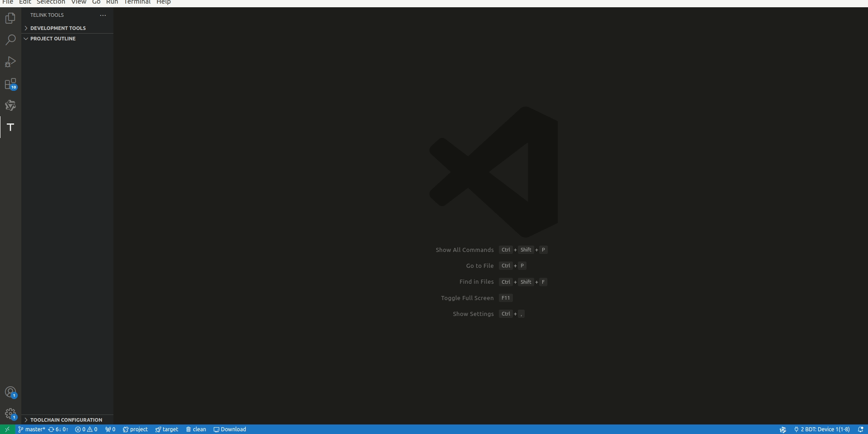The width and height of the screenshot is (868, 434).
Task: Open the Extensions view with badge 10
Action: click(x=10, y=84)
